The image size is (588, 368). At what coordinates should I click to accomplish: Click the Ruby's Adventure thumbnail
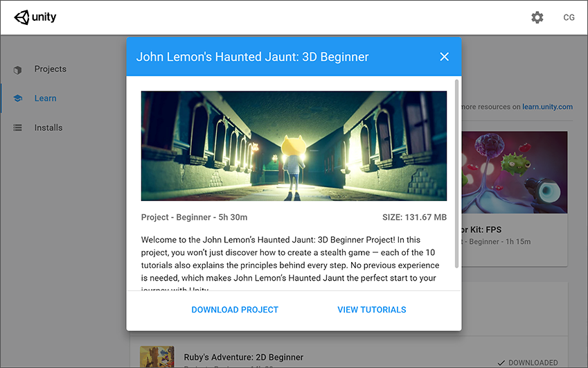pyautogui.click(x=157, y=358)
